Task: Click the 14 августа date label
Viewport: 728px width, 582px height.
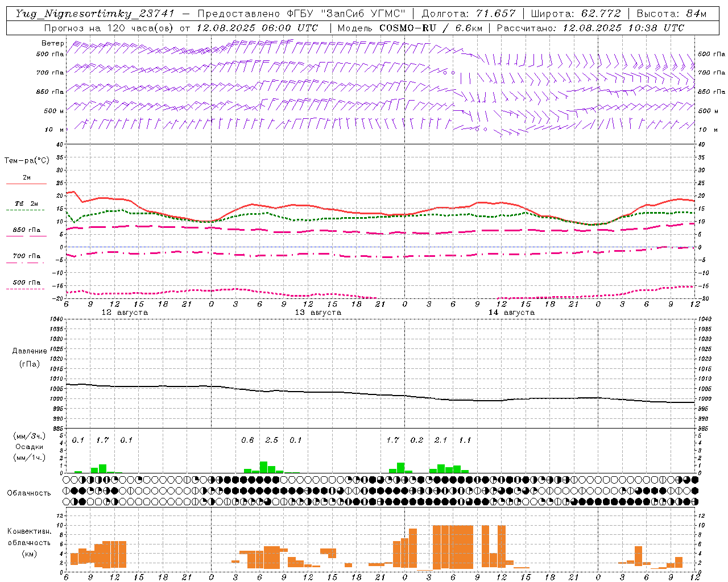Action: tap(511, 313)
